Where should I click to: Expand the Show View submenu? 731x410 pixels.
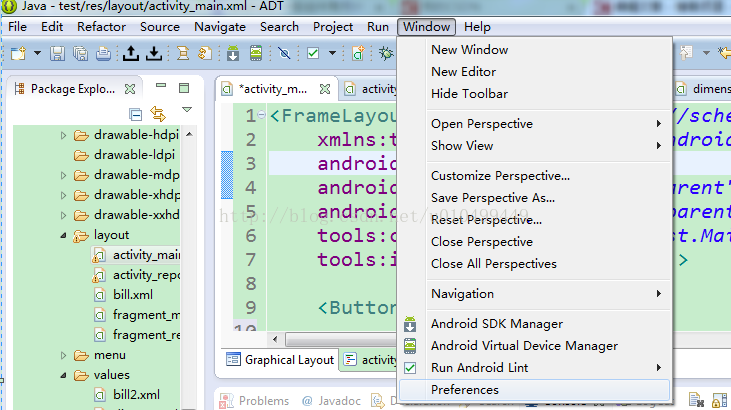coord(535,146)
